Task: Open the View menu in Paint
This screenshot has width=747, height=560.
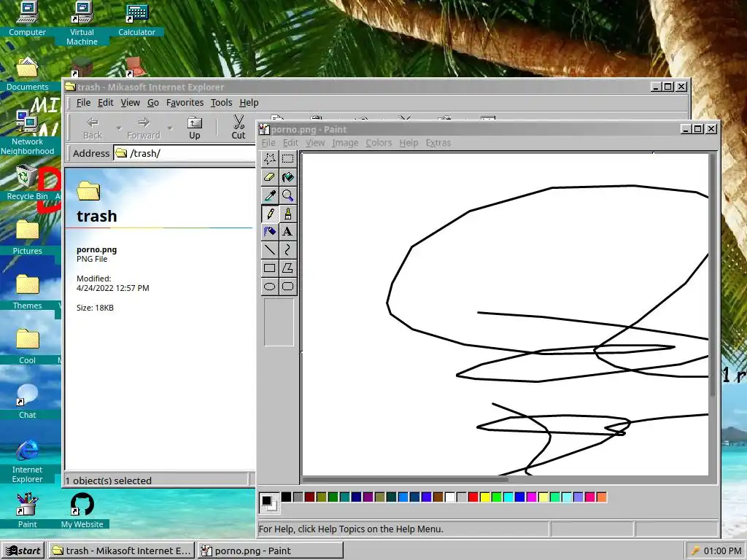Action: (315, 143)
